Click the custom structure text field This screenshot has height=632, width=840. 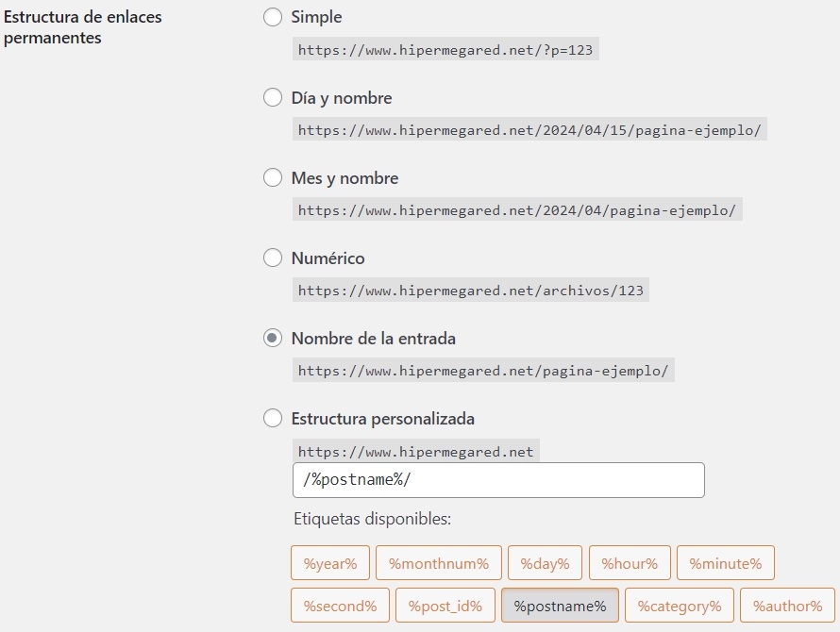click(x=498, y=480)
